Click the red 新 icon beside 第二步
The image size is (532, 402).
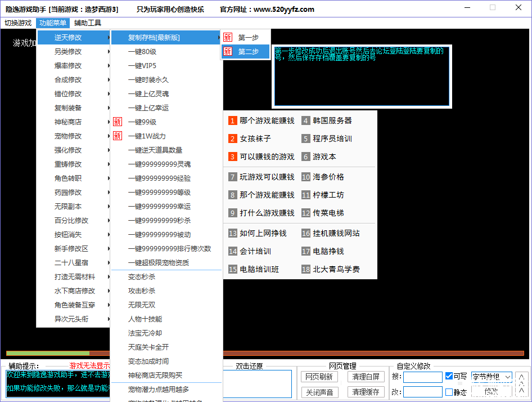[x=228, y=51]
